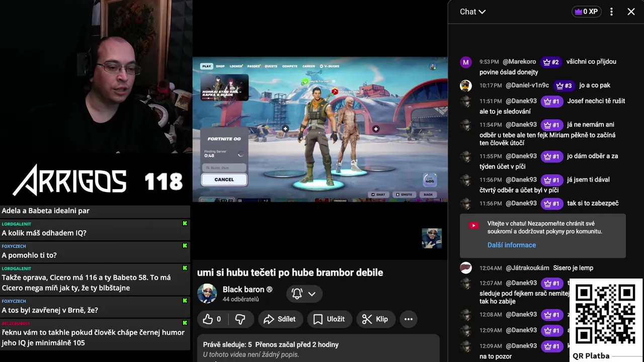This screenshot has width=644, height=362.
Task: Click CHAT button in Fortnite lobby
Action: click(x=378, y=195)
